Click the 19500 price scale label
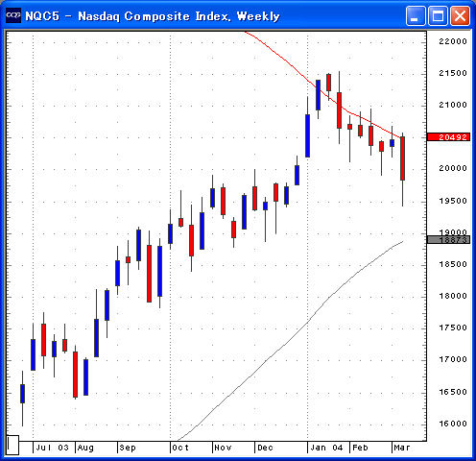The height and width of the screenshot is (461, 476). (x=453, y=201)
